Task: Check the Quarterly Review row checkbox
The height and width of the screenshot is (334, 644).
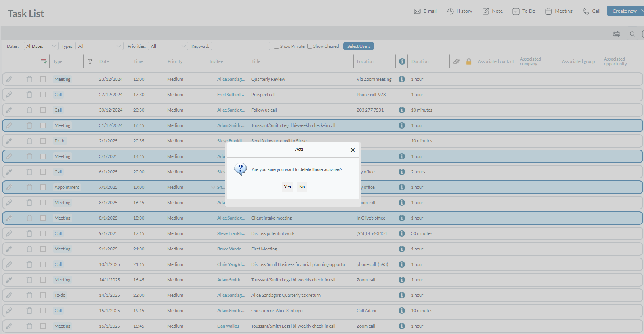Action: coord(43,79)
